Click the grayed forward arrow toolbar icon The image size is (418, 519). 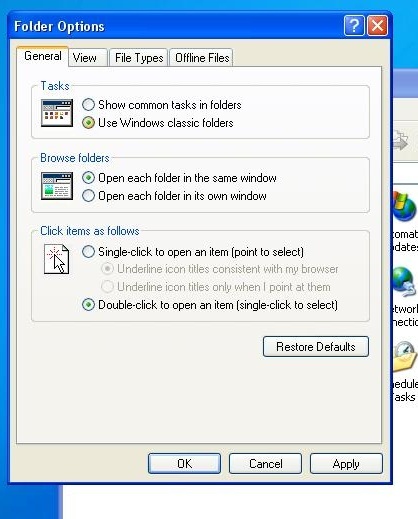point(400,140)
